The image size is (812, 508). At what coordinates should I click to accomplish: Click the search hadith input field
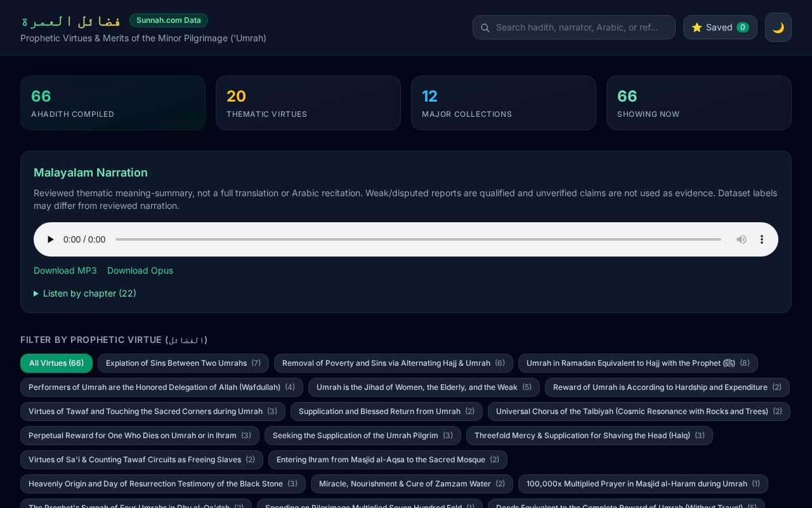[574, 27]
